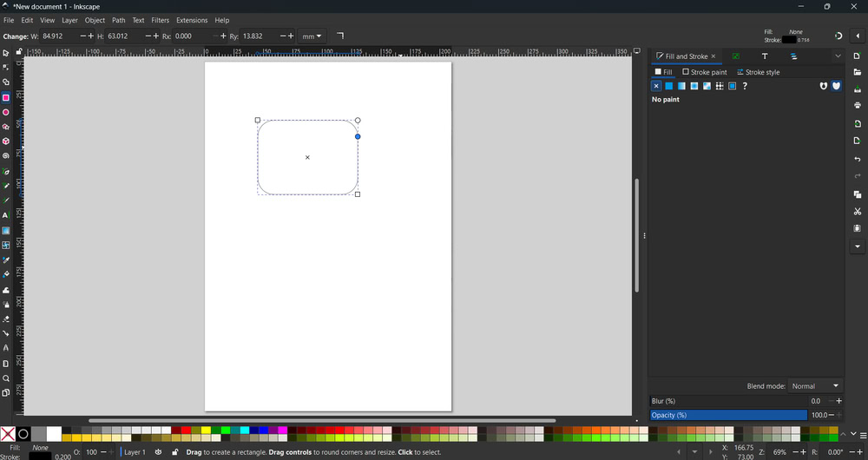The height and width of the screenshot is (460, 868).
Task: Open the Extensions menu
Action: pyautogui.click(x=192, y=20)
